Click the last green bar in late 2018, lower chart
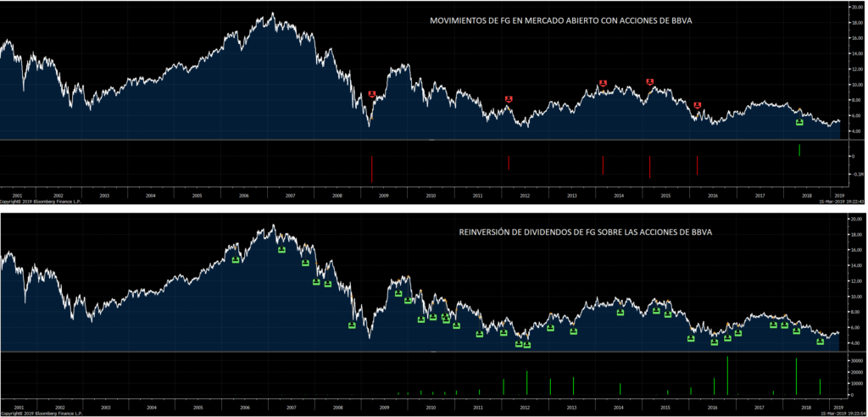Viewport: 868px width, 417px height. (x=820, y=387)
